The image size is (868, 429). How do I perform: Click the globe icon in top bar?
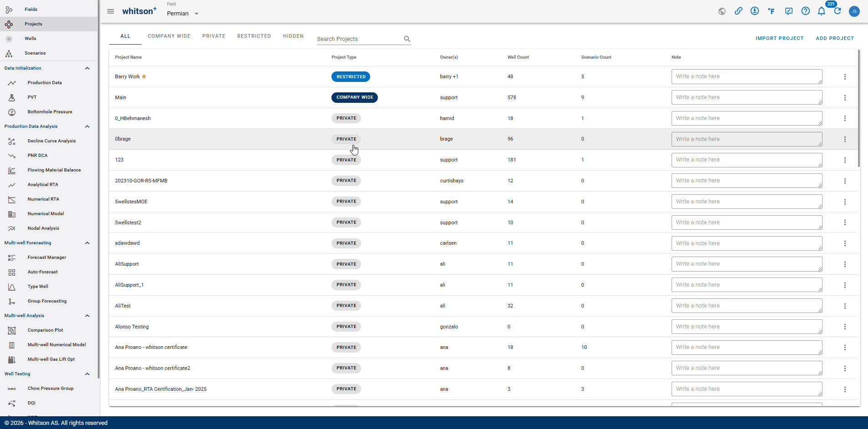pyautogui.click(x=722, y=11)
